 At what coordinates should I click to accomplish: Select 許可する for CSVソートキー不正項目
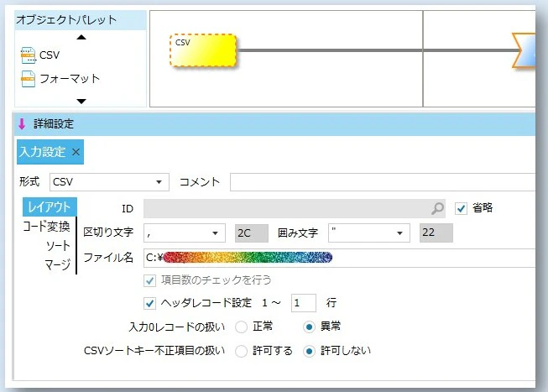point(242,351)
